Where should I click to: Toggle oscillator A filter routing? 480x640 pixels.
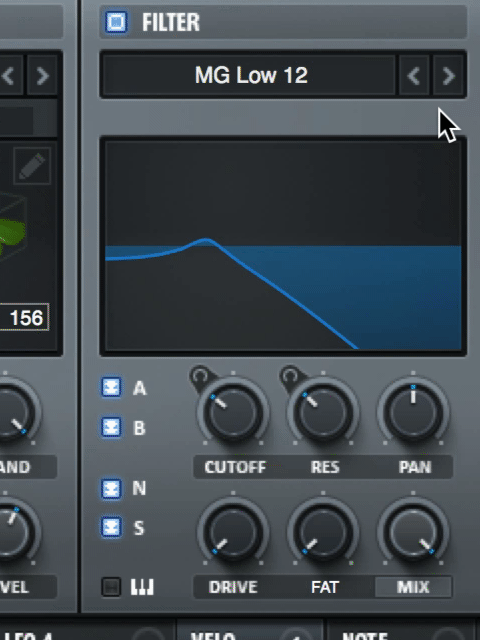click(111, 387)
